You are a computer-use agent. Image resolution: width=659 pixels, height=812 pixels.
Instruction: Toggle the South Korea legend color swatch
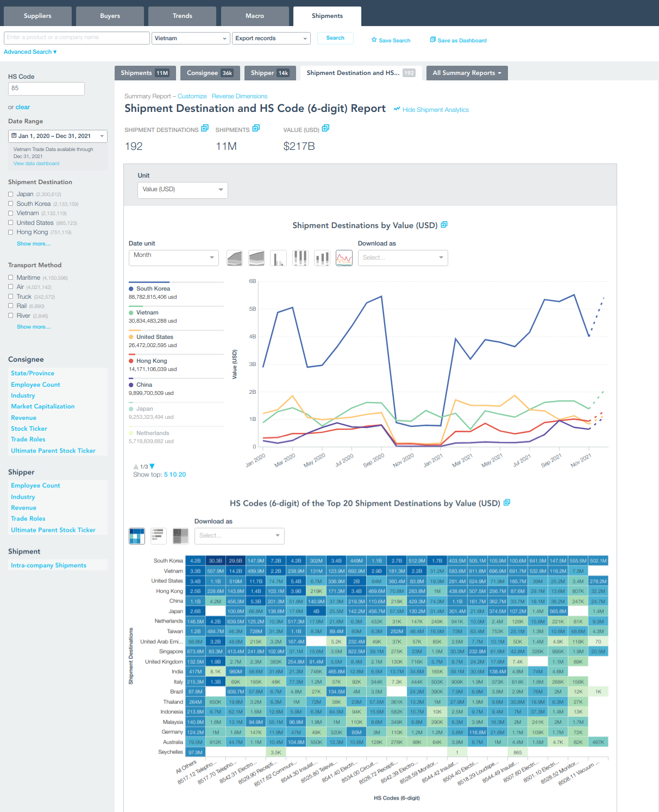coord(131,288)
